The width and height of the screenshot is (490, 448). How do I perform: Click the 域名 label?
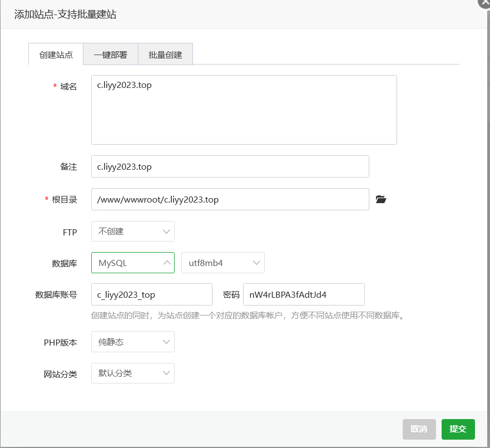tap(68, 87)
